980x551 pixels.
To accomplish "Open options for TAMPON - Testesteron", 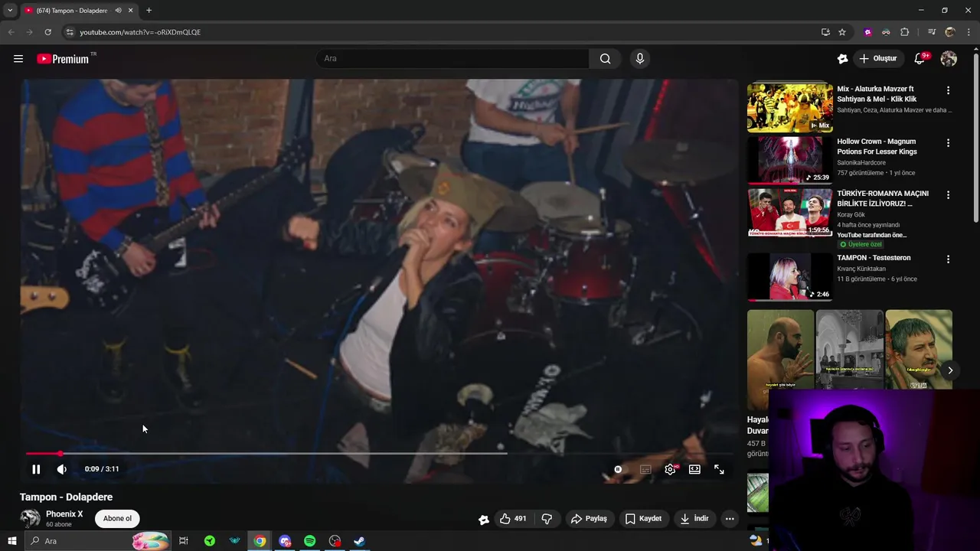I will point(948,259).
